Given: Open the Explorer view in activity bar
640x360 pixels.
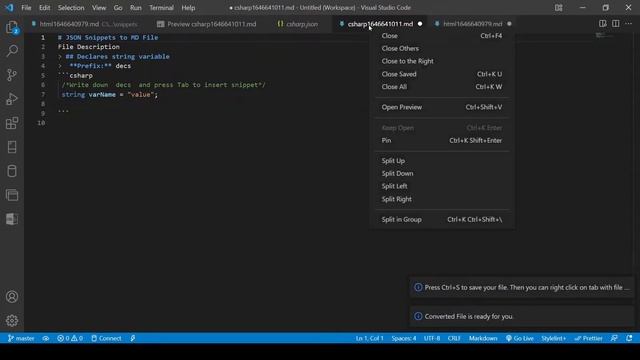Looking at the screenshot, I should coord(12,27).
